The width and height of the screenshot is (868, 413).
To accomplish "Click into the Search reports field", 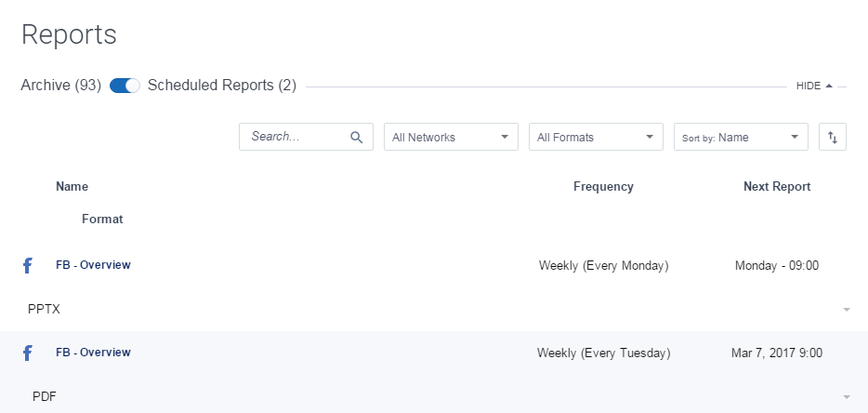I will (296, 137).
